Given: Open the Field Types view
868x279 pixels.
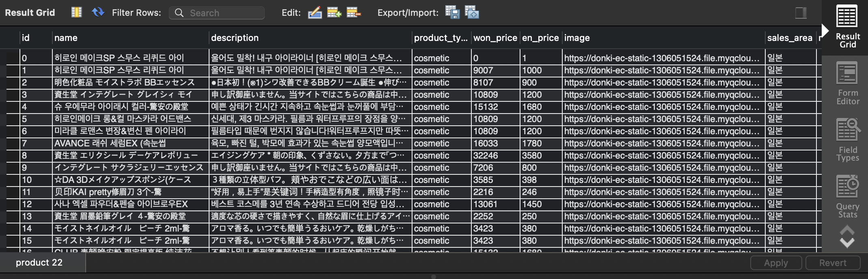Looking at the screenshot, I should [847, 140].
